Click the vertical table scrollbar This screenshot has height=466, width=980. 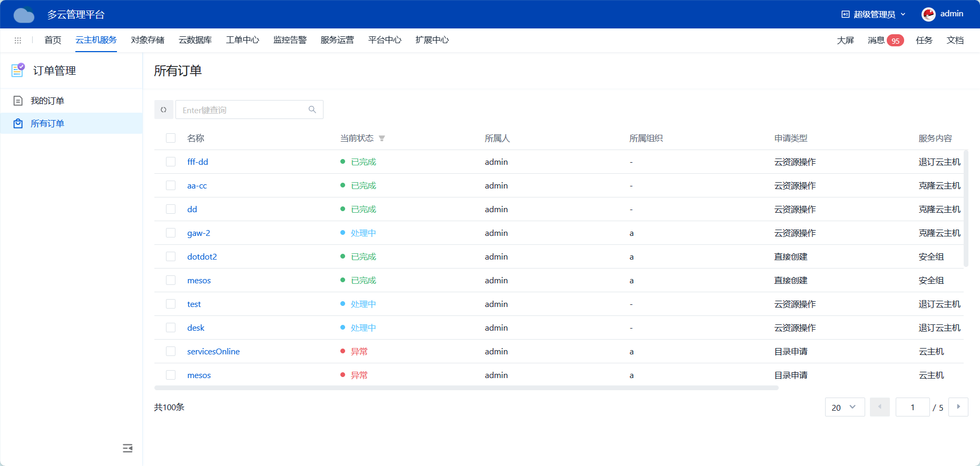pos(966,209)
